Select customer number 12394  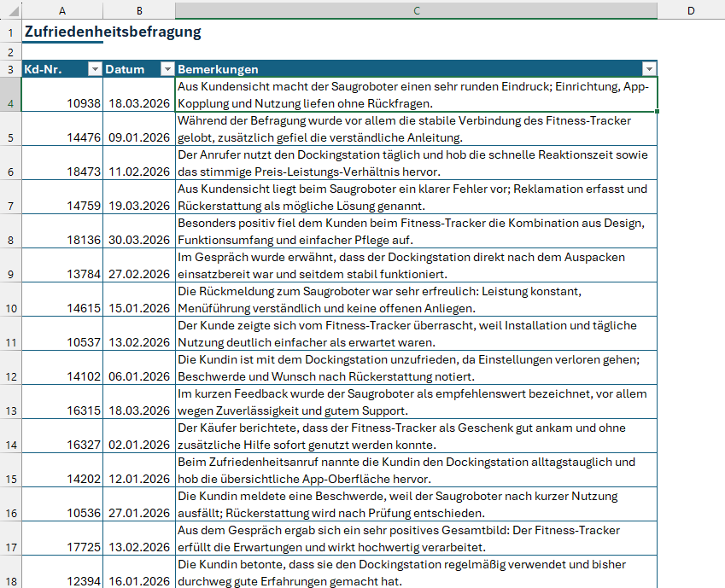click(x=62, y=573)
